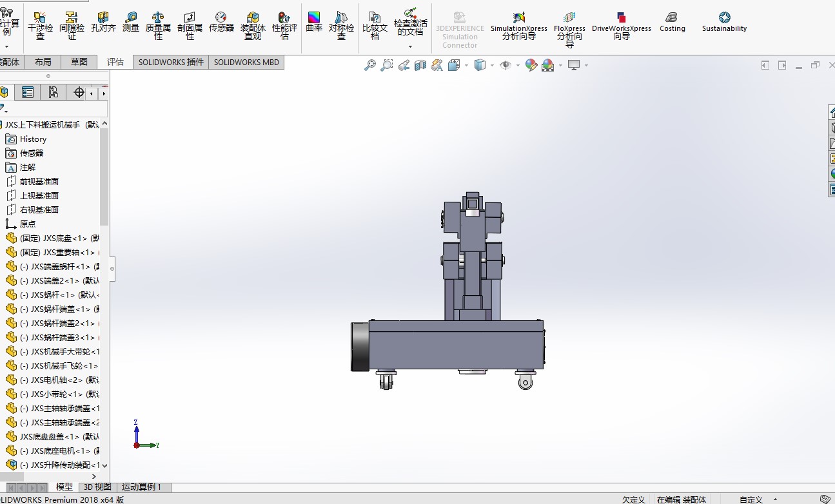The width and height of the screenshot is (835, 504).
Task: Open the Interference Detection (干涉检查) tool
Action: 40,26
